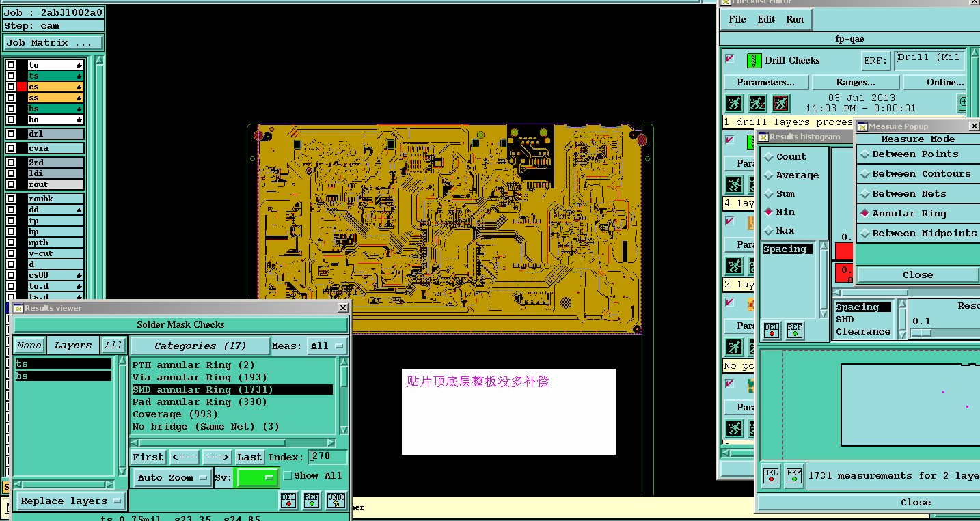Image resolution: width=980 pixels, height=521 pixels.
Task: Click the 0.1 resolution slider
Action: click(920, 333)
